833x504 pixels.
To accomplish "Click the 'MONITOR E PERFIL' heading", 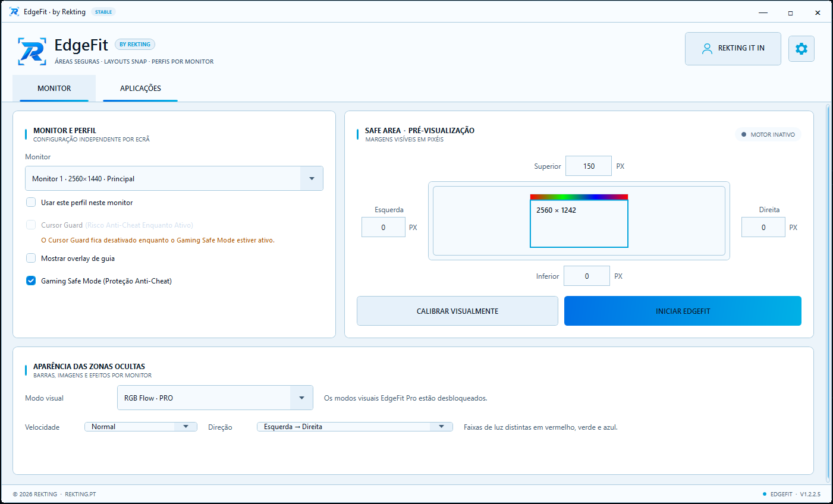I will tap(65, 131).
